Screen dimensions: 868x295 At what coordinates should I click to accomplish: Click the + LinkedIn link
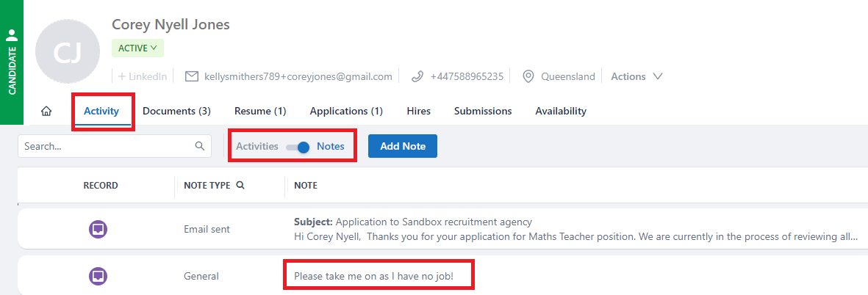click(x=143, y=76)
